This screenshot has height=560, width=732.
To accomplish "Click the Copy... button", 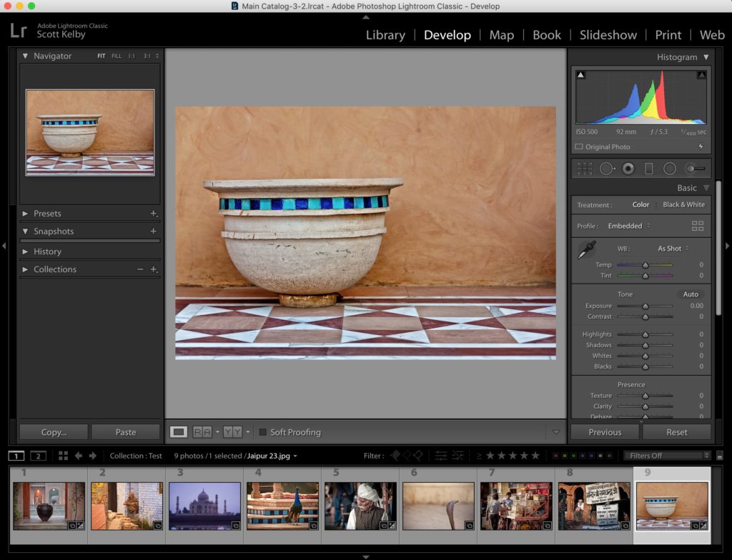I will pos(54,432).
